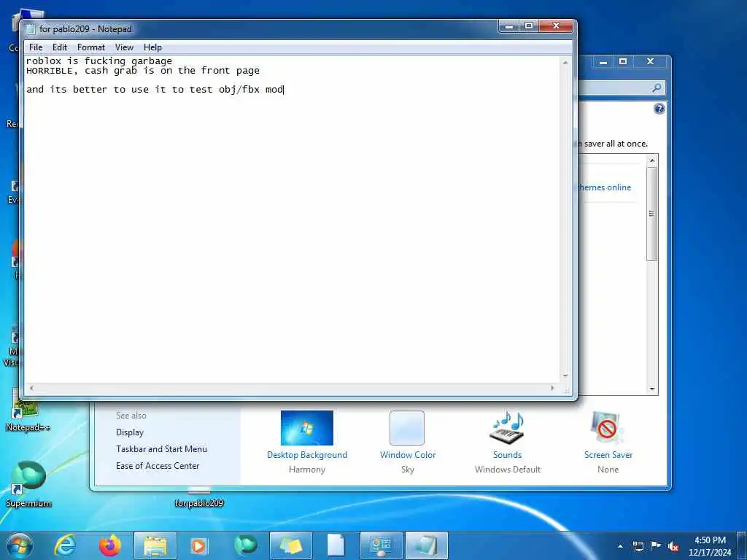Click the Notepad title bar document icon

pyautogui.click(x=31, y=29)
